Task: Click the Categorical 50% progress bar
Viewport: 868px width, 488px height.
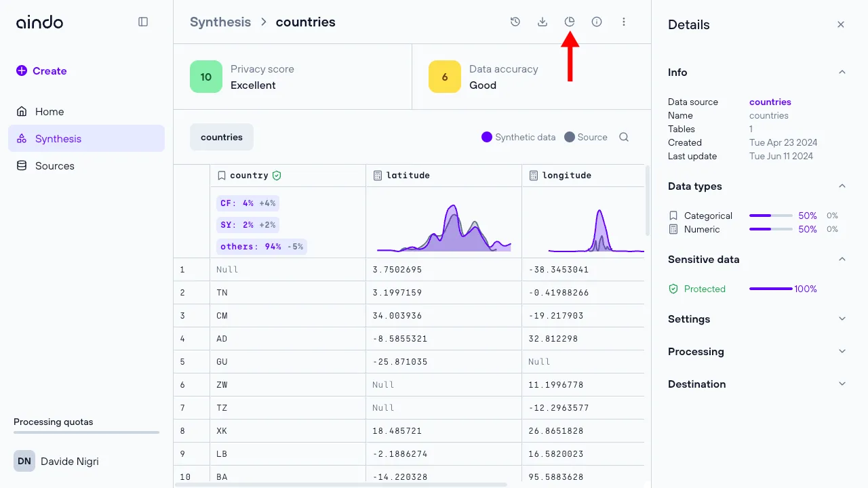Action: point(771,216)
